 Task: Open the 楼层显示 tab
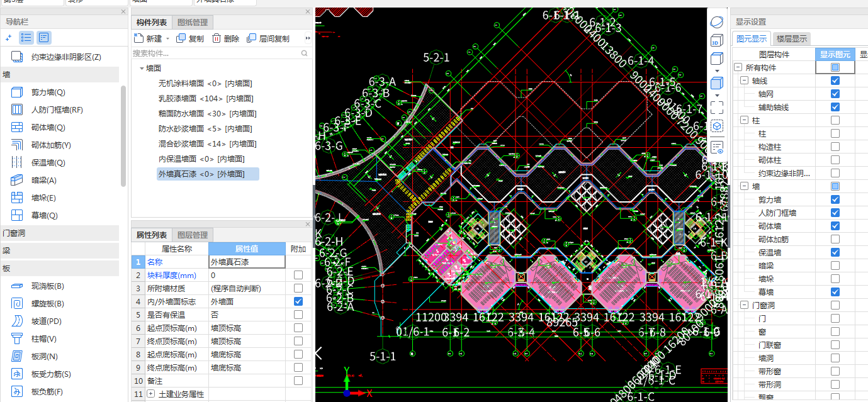click(792, 38)
